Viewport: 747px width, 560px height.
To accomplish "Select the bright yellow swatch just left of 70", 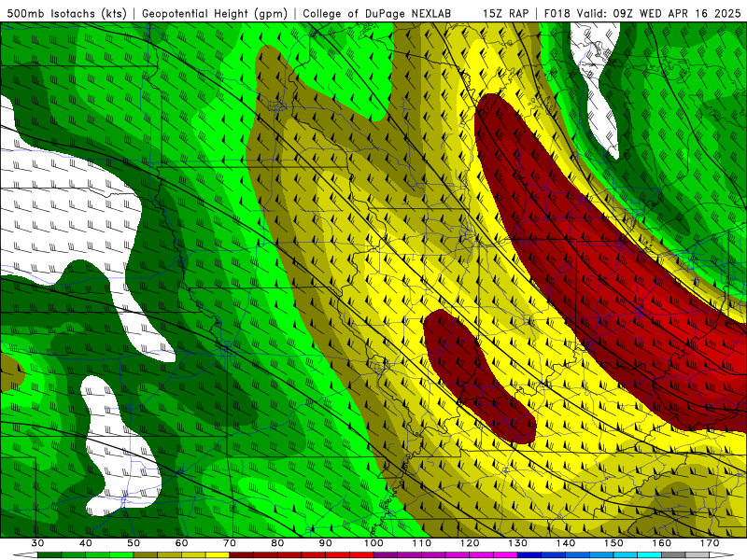I will (218, 555).
